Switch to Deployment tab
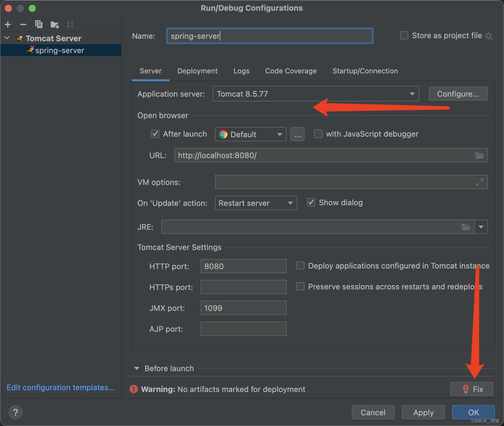 [197, 71]
